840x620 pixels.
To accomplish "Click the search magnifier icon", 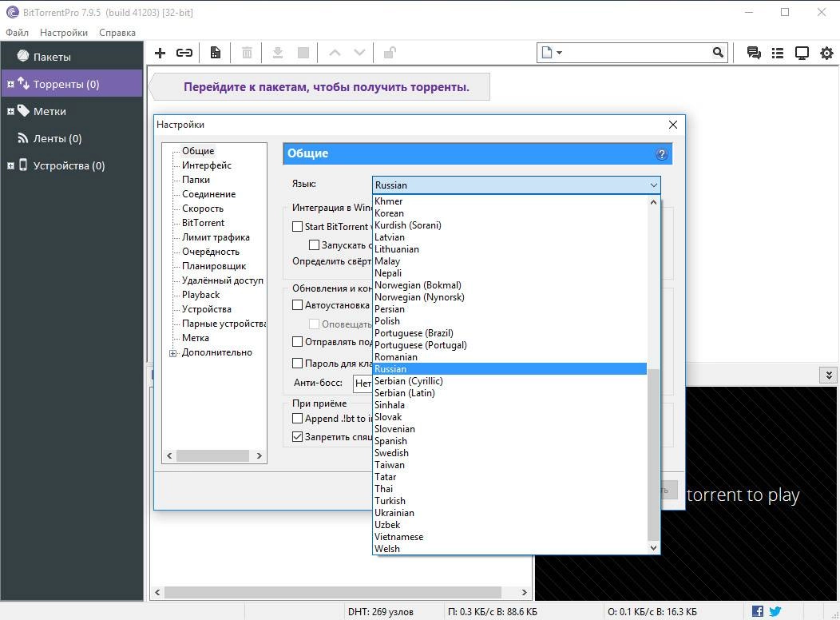I will click(718, 53).
